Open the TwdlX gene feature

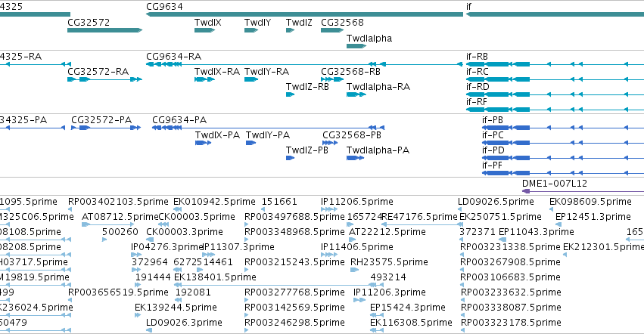coord(204,30)
